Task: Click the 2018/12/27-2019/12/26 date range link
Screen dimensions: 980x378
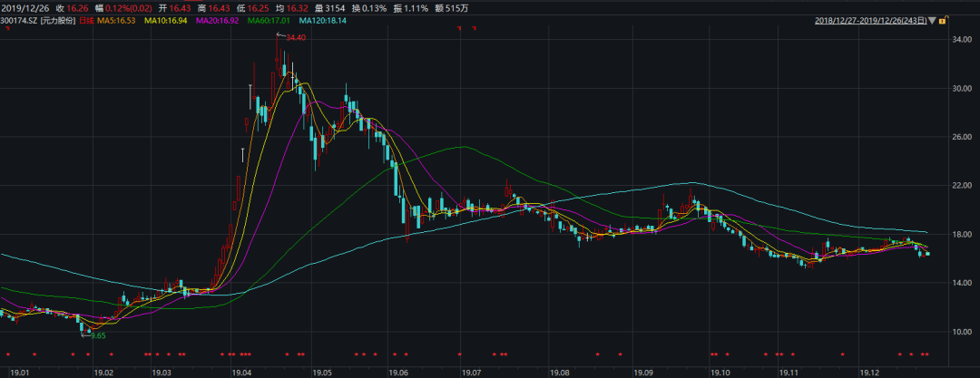Action: 867,19
